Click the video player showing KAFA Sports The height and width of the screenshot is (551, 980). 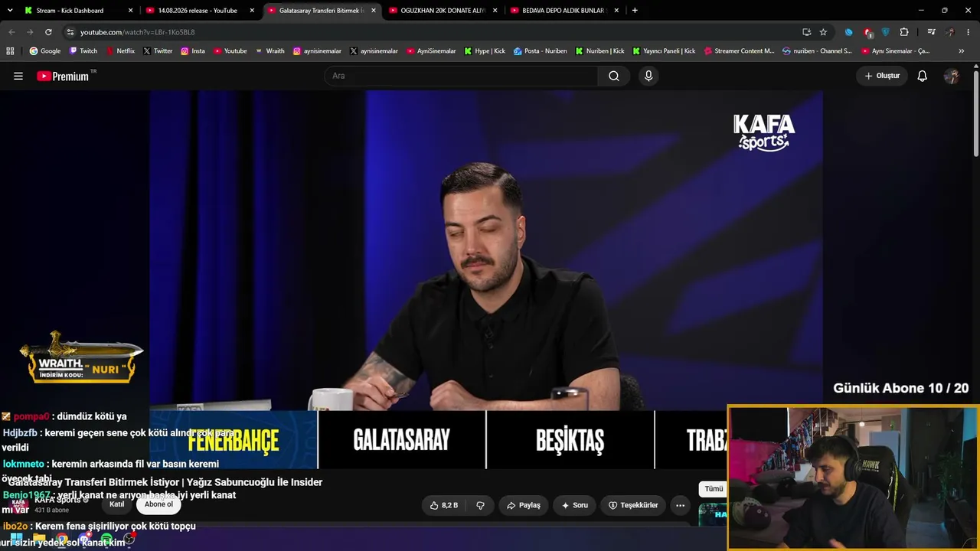tap(486, 279)
